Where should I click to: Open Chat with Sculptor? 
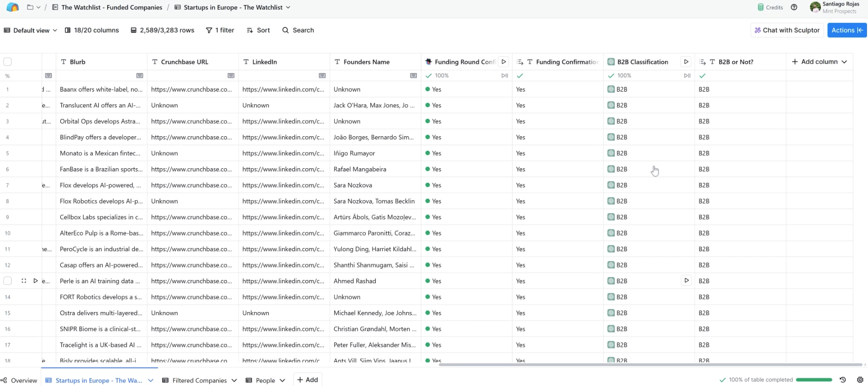(787, 30)
